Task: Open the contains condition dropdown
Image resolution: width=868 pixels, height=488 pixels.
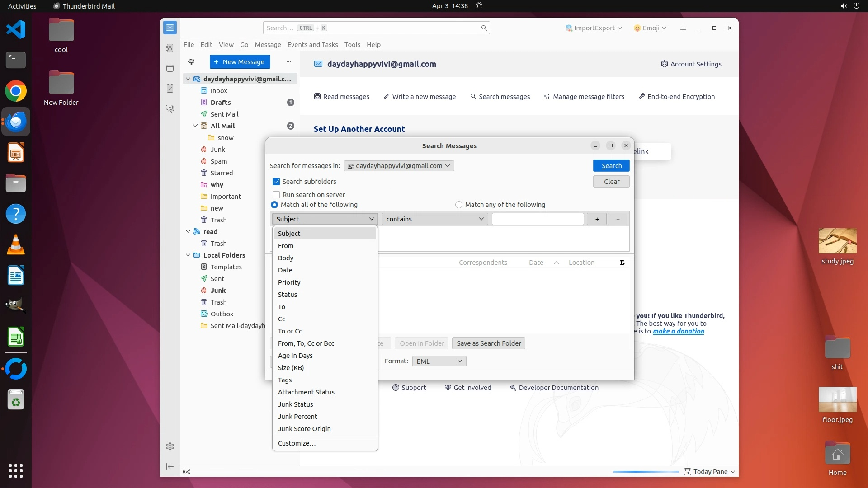Action: [434, 219]
